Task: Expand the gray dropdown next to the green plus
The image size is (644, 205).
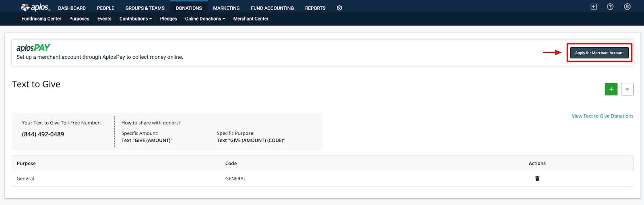Action: point(627,89)
